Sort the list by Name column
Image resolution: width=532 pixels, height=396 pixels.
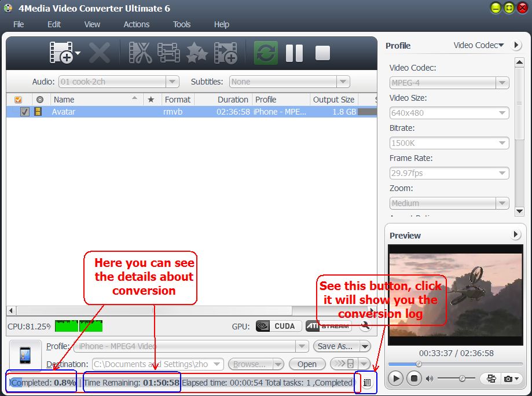[96, 100]
